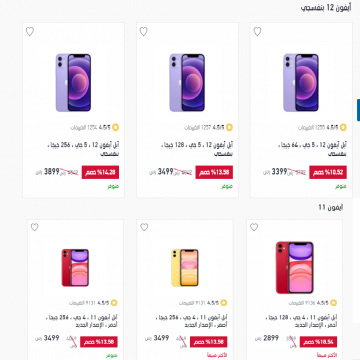The height and width of the screenshot is (360, 360).
Task: Open iPhone 12 128GB purple title link
Action: point(197,149)
